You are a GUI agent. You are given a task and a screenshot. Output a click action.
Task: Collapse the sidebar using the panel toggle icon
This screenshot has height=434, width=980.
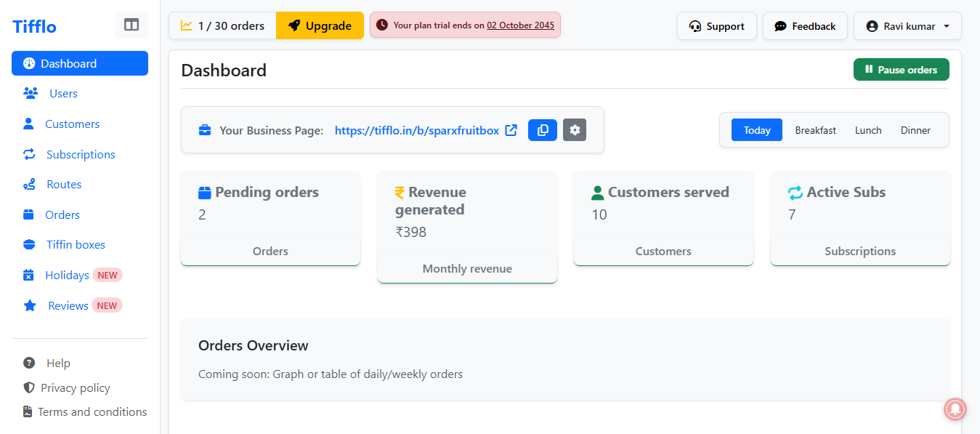[131, 25]
